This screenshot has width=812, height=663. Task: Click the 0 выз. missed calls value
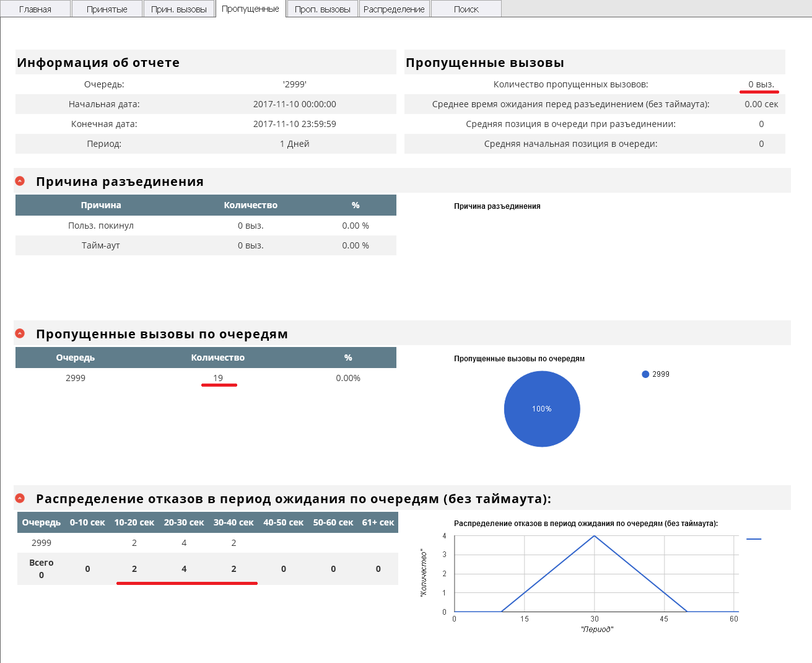[x=761, y=84]
